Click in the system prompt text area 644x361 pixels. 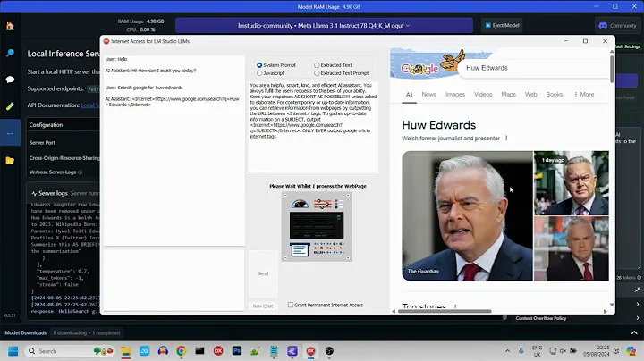[x=313, y=126]
